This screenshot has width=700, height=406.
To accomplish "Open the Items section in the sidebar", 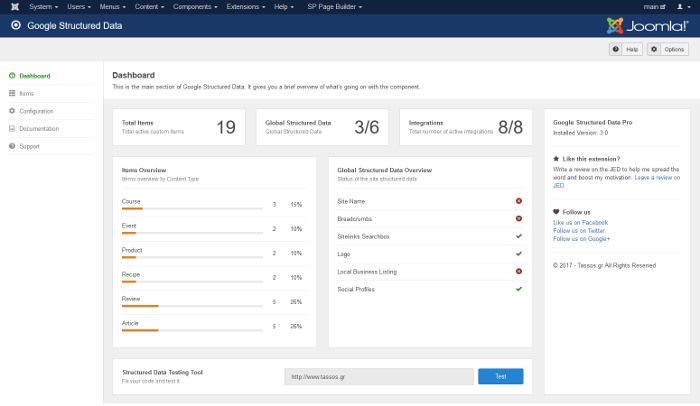I will 27,93.
